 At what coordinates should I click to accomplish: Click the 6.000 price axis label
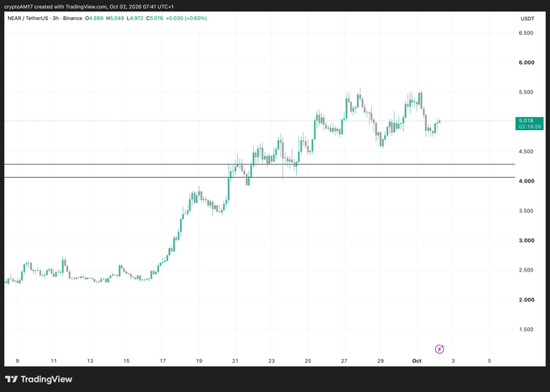(527, 62)
